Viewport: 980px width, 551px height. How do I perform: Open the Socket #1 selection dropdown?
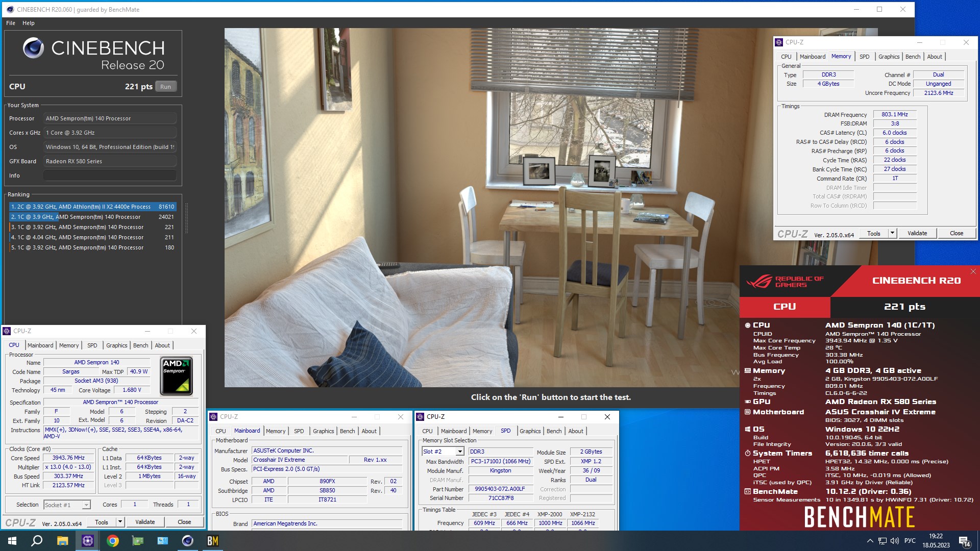coord(86,505)
